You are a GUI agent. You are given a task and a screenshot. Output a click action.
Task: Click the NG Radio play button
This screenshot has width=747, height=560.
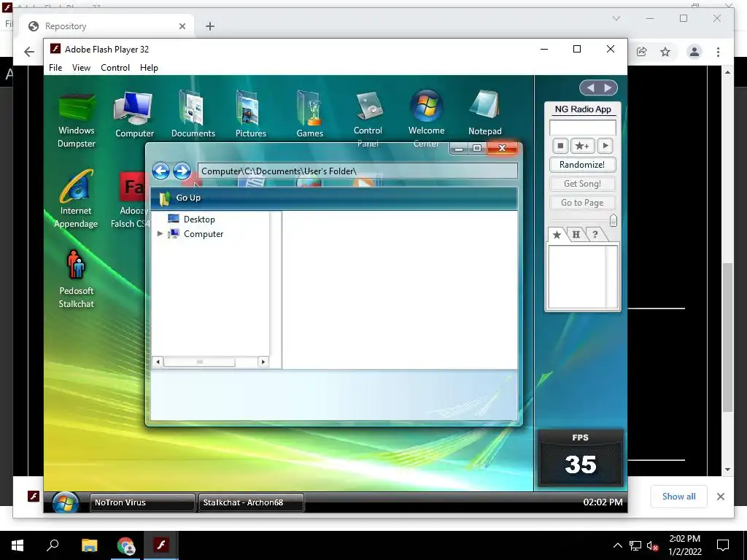(605, 146)
